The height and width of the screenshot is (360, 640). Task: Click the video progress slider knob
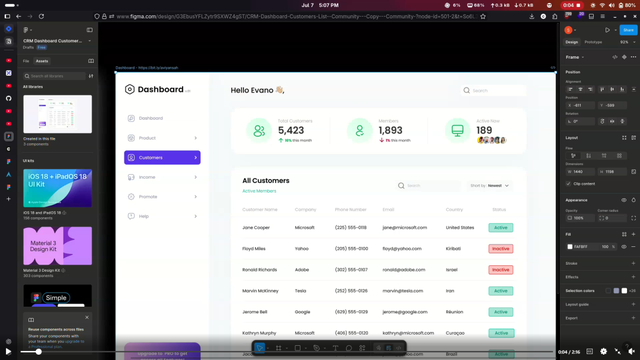(38, 351)
